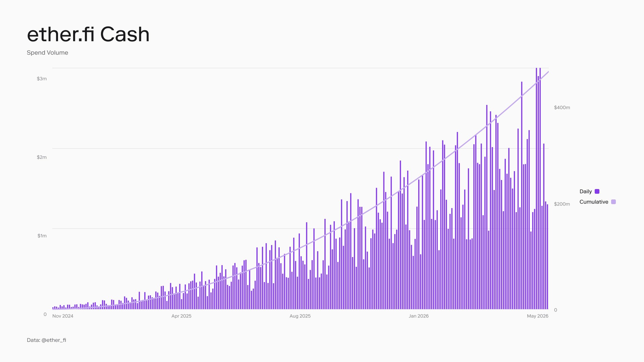
Task: Click the $1m left axis label
Action: click(x=42, y=236)
